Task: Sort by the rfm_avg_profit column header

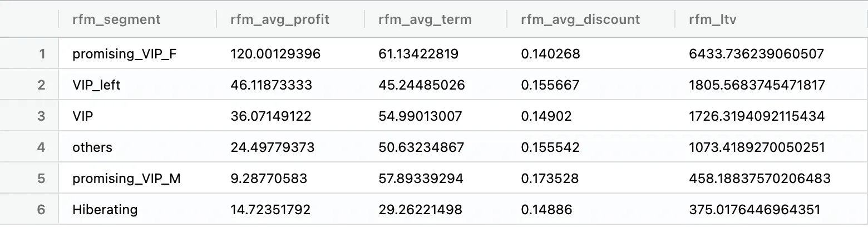Action: pos(279,19)
